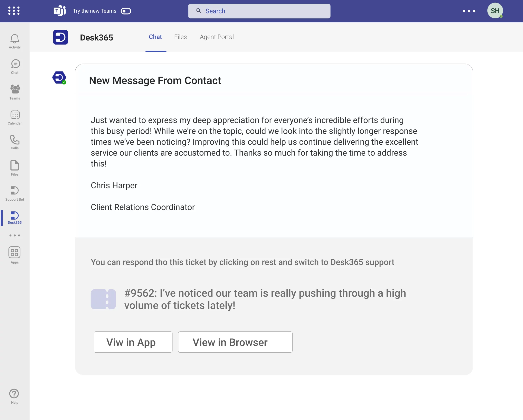Image resolution: width=523 pixels, height=420 pixels.
Task: Select the Desk365 sidebar app
Action: [15, 218]
